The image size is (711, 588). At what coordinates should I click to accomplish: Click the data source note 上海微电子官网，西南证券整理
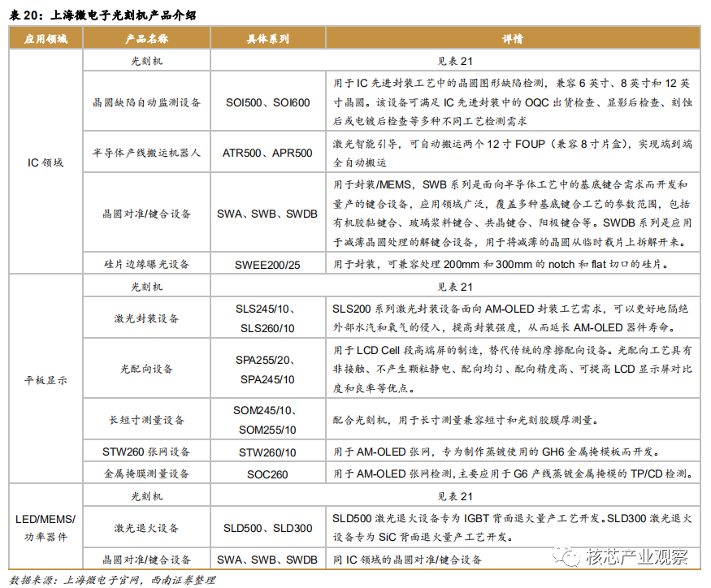(x=139, y=580)
